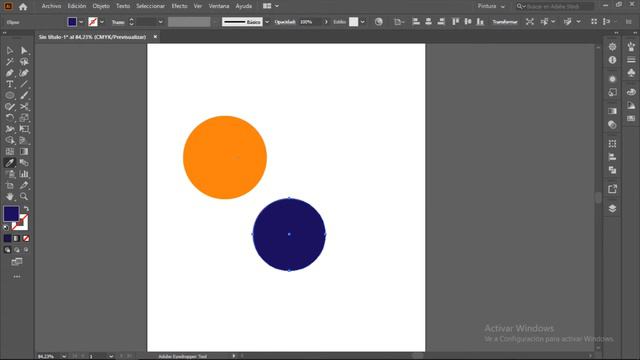The height and width of the screenshot is (360, 640).
Task: Align selection to vertical bottom
Action: click(480, 22)
